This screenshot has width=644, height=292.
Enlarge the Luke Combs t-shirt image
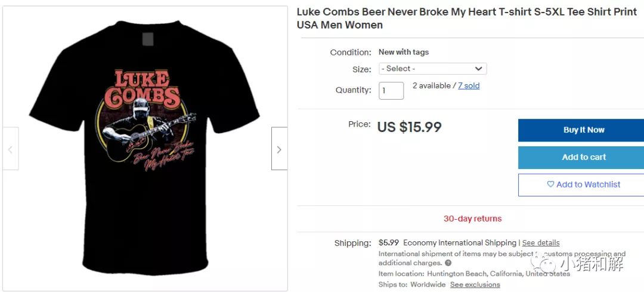coord(145,148)
